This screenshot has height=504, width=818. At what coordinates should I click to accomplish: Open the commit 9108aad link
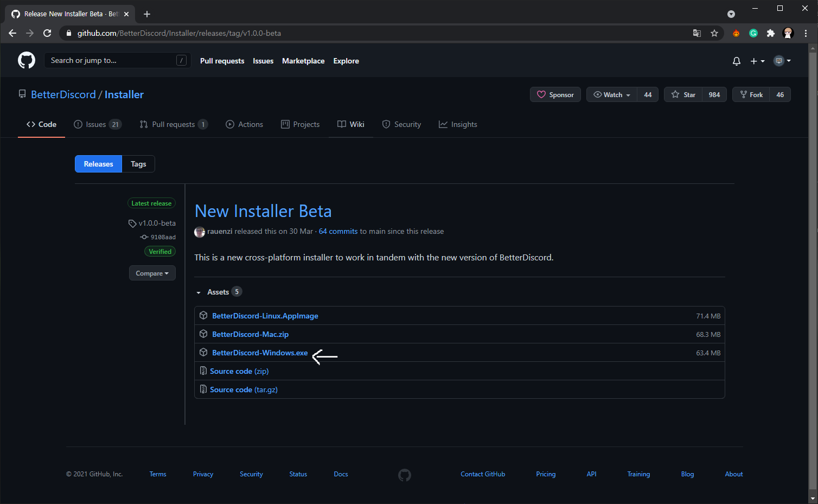tap(158, 237)
